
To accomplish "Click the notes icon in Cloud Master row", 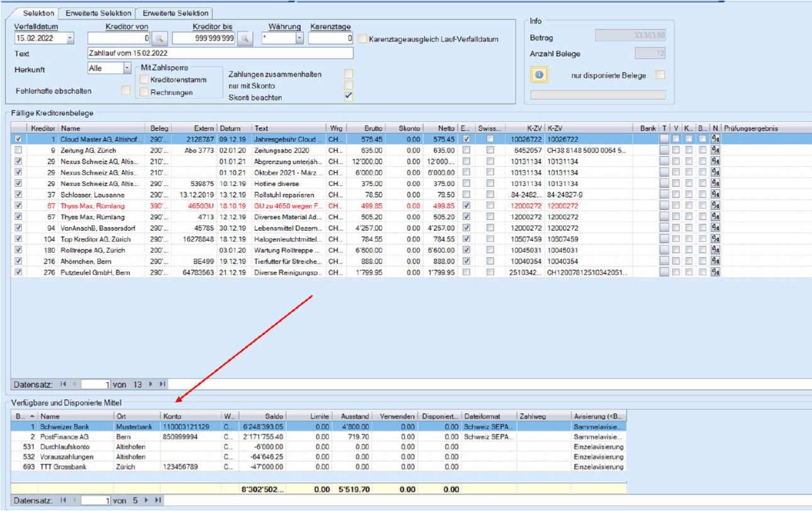I will click(x=716, y=139).
